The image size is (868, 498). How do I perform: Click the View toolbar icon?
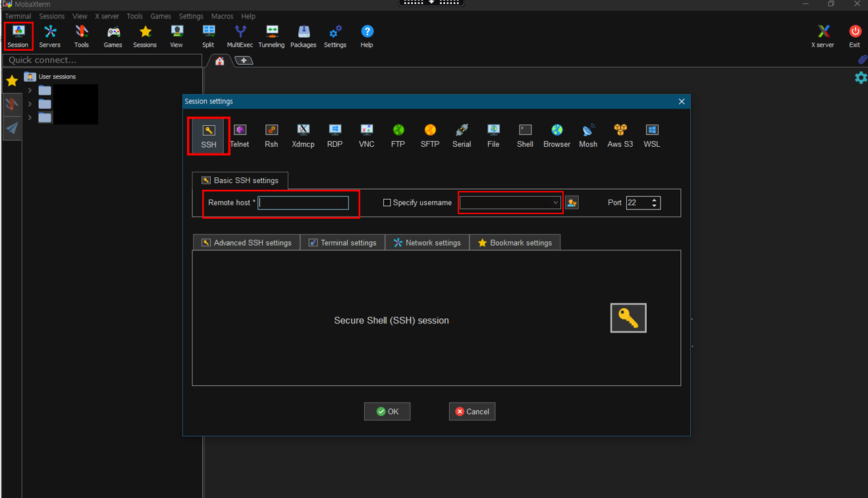(176, 36)
